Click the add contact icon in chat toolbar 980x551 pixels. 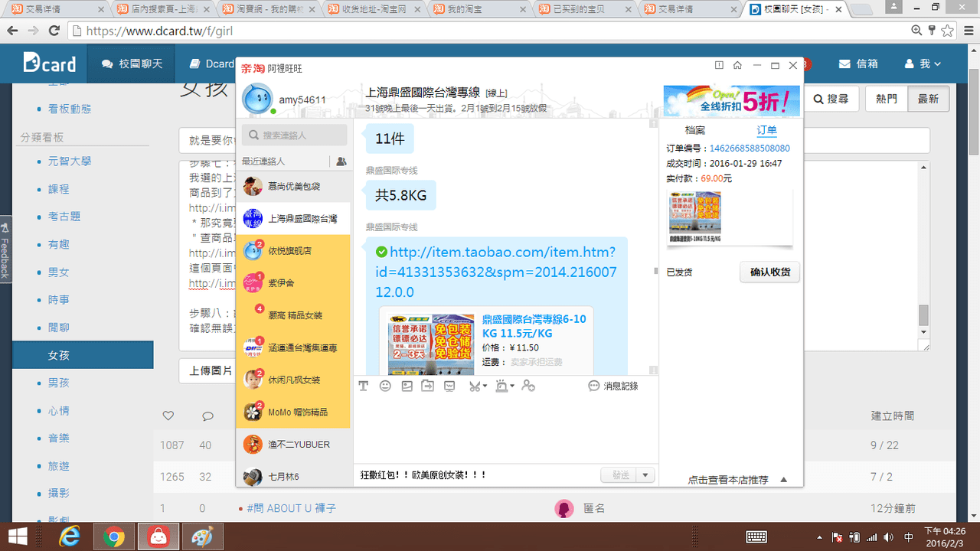(528, 386)
